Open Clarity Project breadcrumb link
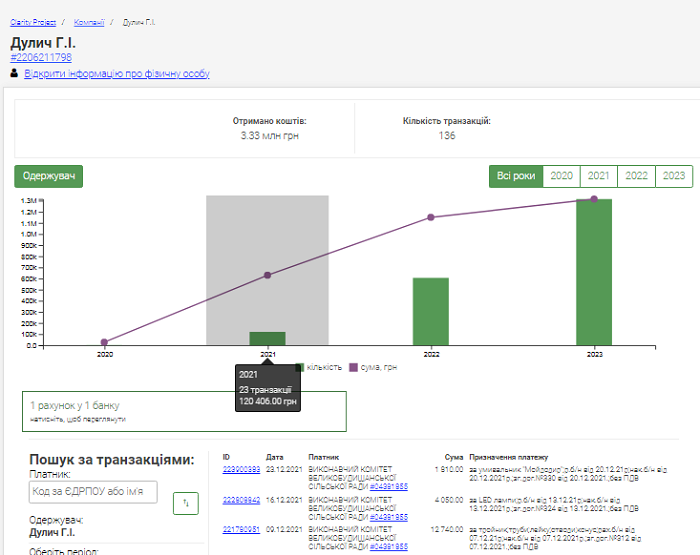This screenshot has width=700, height=555. tap(32, 21)
